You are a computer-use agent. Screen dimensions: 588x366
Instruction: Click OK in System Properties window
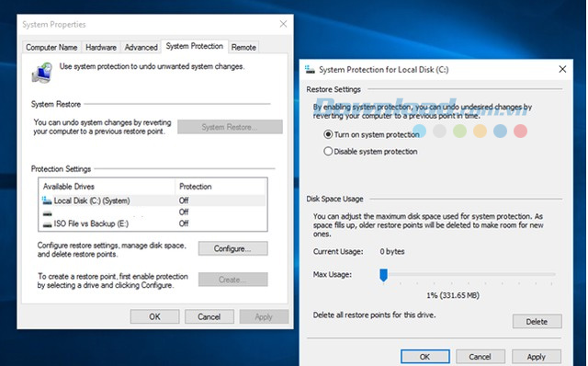point(154,316)
